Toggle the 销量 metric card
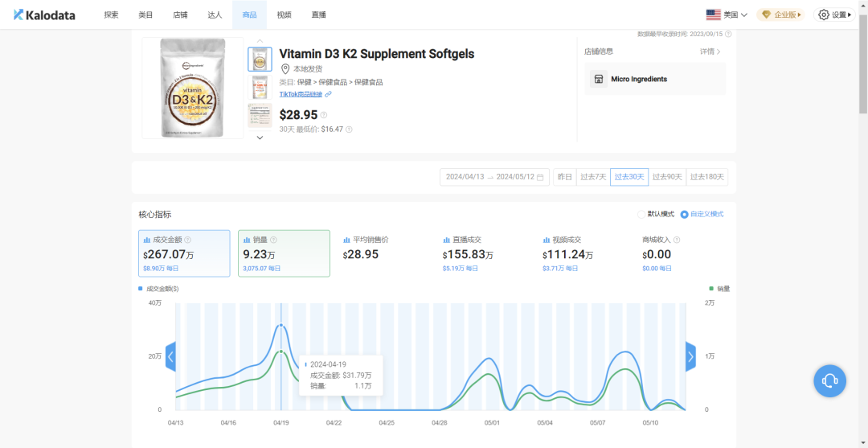The image size is (868, 448). pos(284,253)
